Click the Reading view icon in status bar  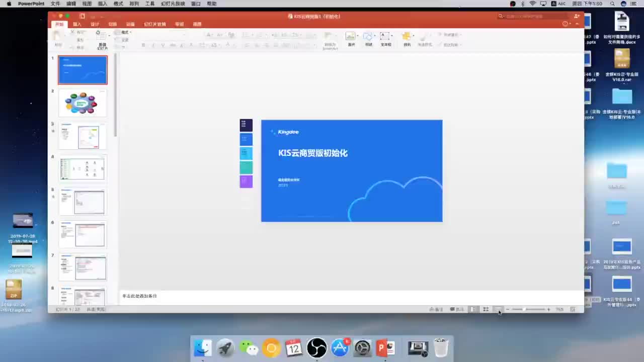click(497, 309)
